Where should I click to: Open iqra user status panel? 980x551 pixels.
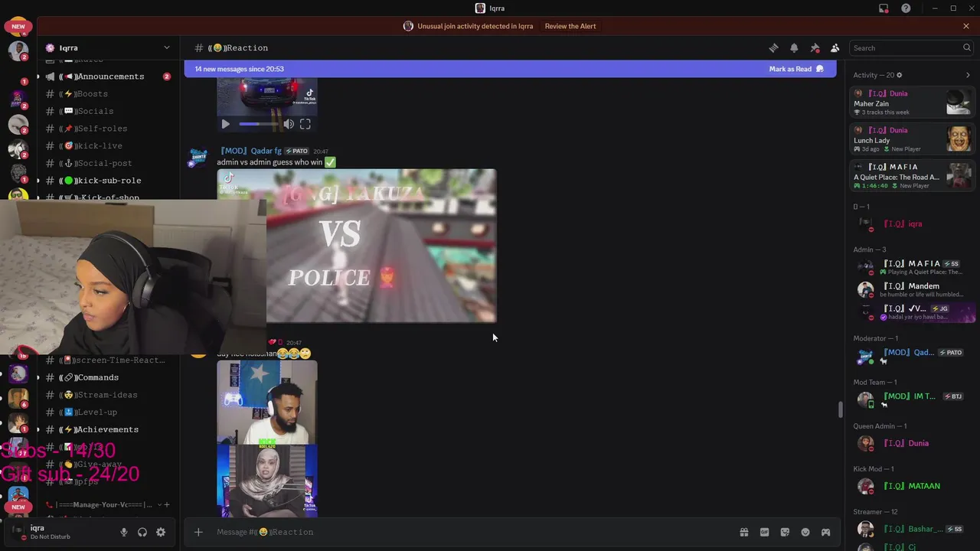point(50,532)
